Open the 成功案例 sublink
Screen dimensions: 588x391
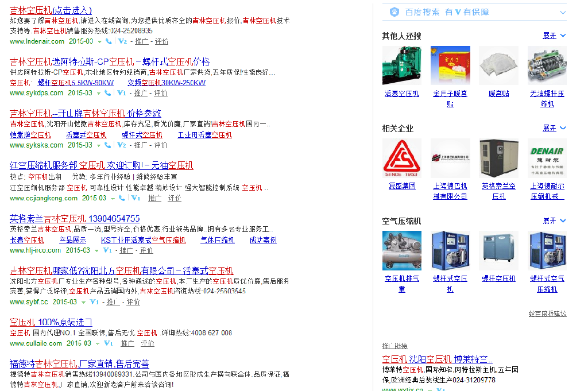point(263,240)
